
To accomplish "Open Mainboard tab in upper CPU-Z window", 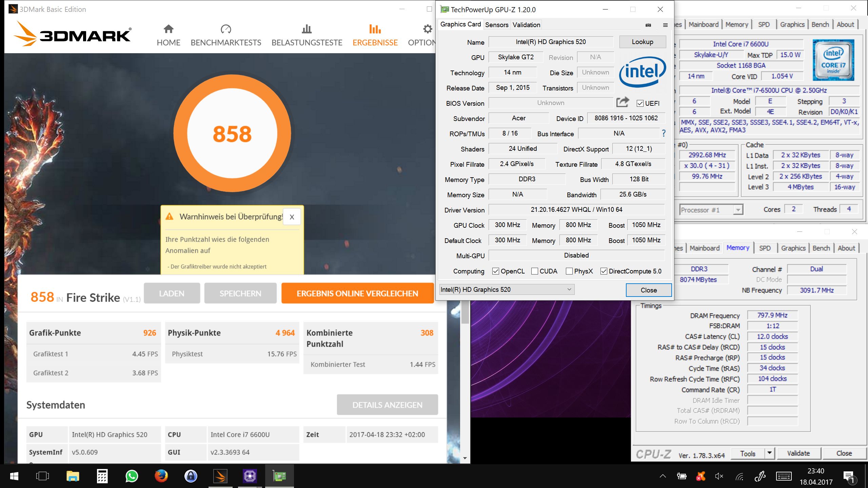I will click(x=704, y=24).
